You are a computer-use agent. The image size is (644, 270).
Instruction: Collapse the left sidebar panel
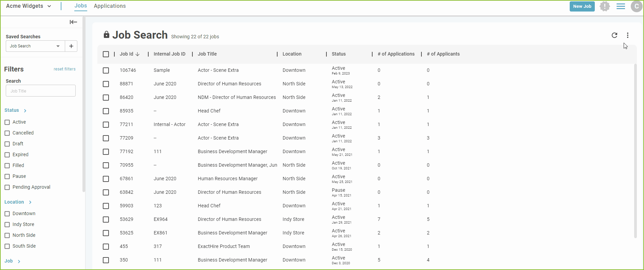[x=73, y=22]
